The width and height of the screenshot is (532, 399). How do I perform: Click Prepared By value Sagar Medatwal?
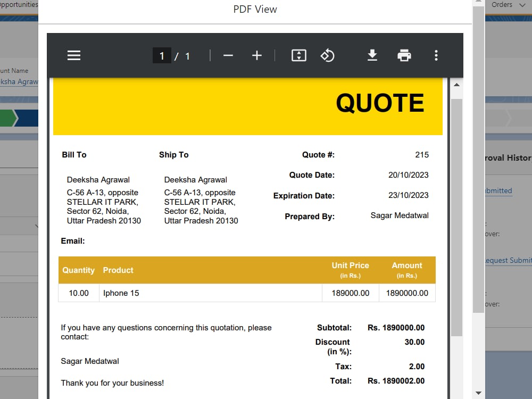[400, 215]
